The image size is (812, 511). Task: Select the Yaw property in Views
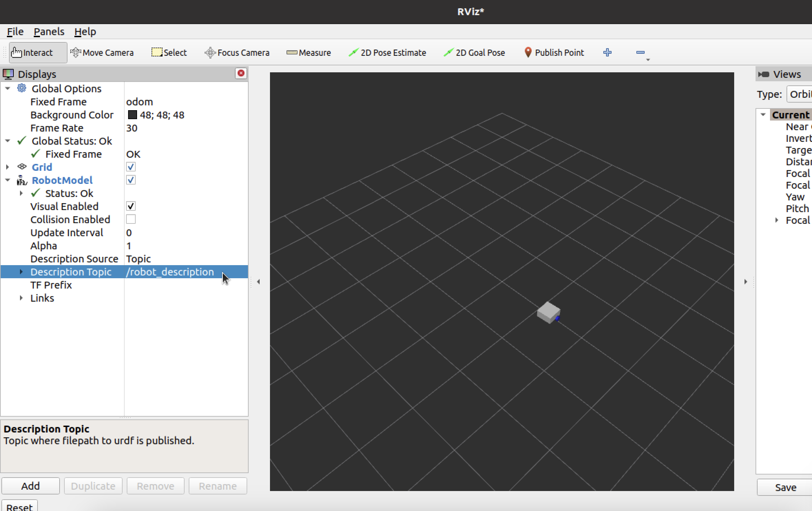click(x=795, y=197)
